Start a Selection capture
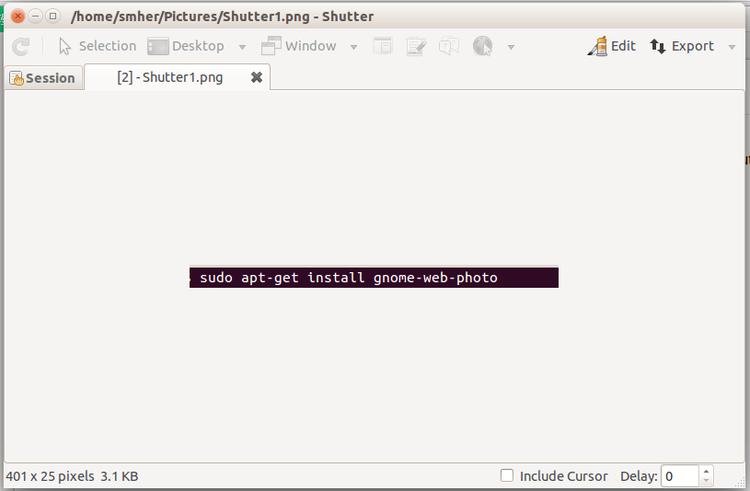 point(97,46)
